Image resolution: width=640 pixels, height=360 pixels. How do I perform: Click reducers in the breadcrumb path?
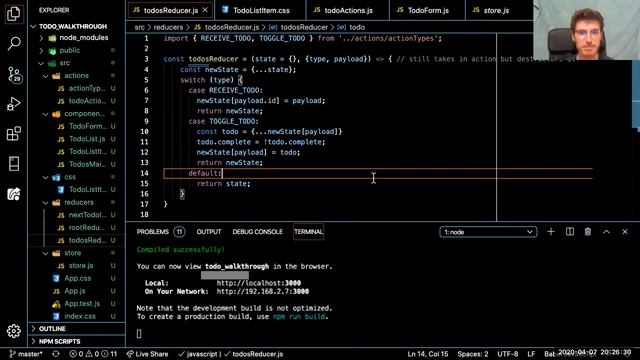168,27
